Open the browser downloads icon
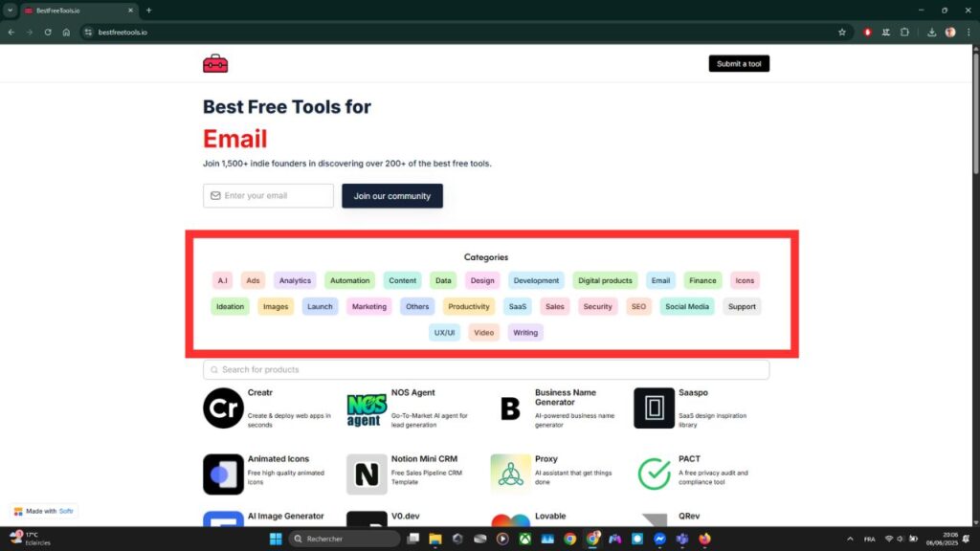The width and height of the screenshot is (980, 551). (x=931, y=32)
